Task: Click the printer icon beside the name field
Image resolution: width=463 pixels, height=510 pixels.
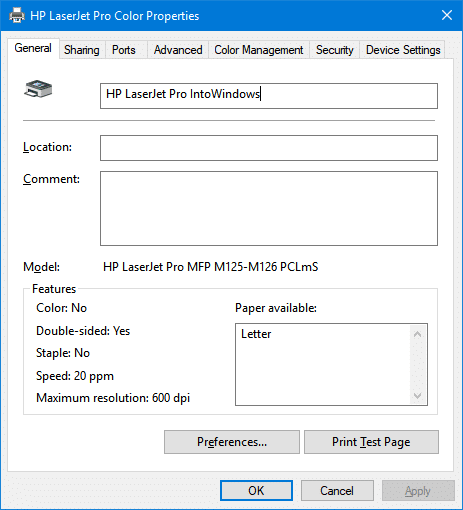Action: [38, 89]
